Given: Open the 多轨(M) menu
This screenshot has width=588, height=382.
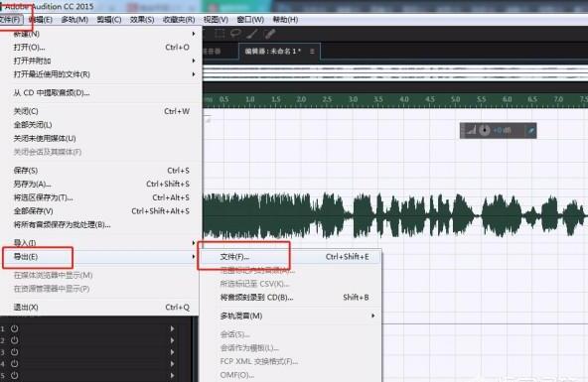Looking at the screenshot, I should coord(74,20).
